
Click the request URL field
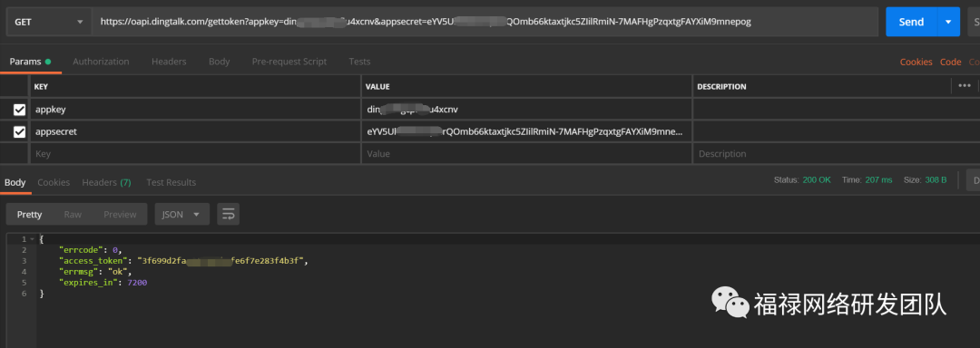click(x=485, y=22)
